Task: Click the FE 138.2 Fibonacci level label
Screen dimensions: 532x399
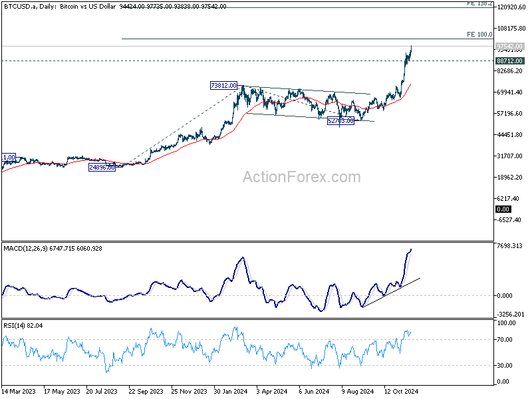Action: pos(479,3)
